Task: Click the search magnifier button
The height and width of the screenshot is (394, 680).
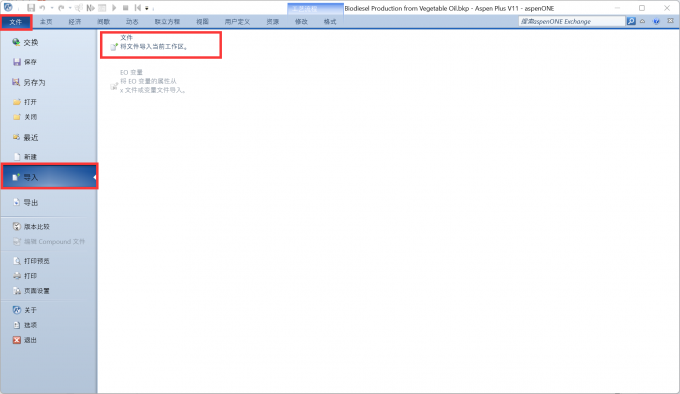Action: pos(631,21)
